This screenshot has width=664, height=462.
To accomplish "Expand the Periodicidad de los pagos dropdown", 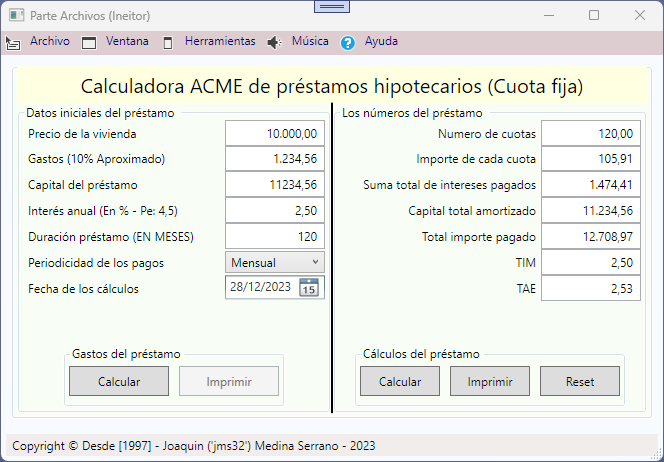I will pos(275,263).
